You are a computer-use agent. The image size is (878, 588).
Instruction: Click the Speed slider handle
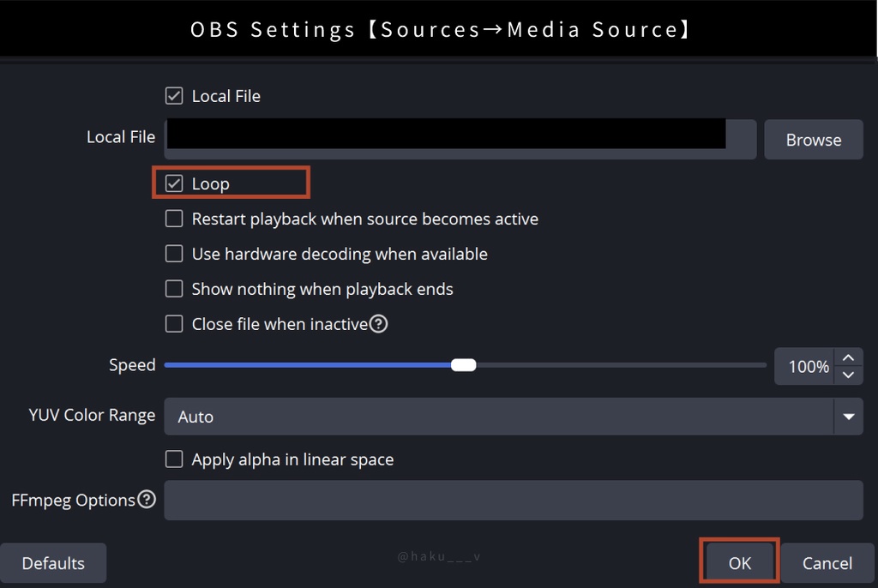[x=464, y=365]
